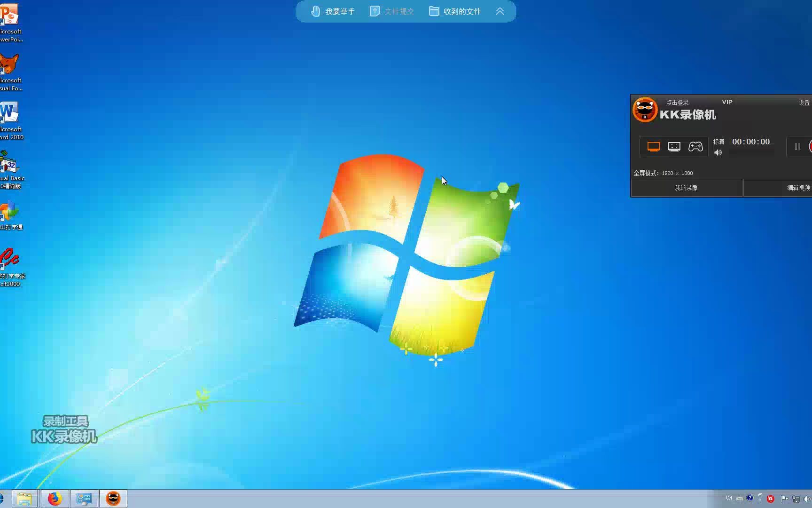812x508 pixels.
Task: Collapse the top classroom toolbar with chevron
Action: 500,11
